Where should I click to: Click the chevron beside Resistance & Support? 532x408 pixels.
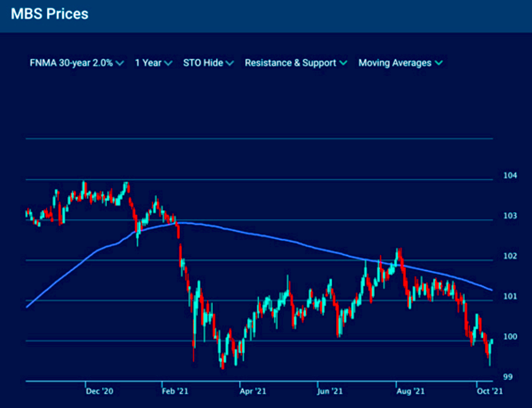343,63
